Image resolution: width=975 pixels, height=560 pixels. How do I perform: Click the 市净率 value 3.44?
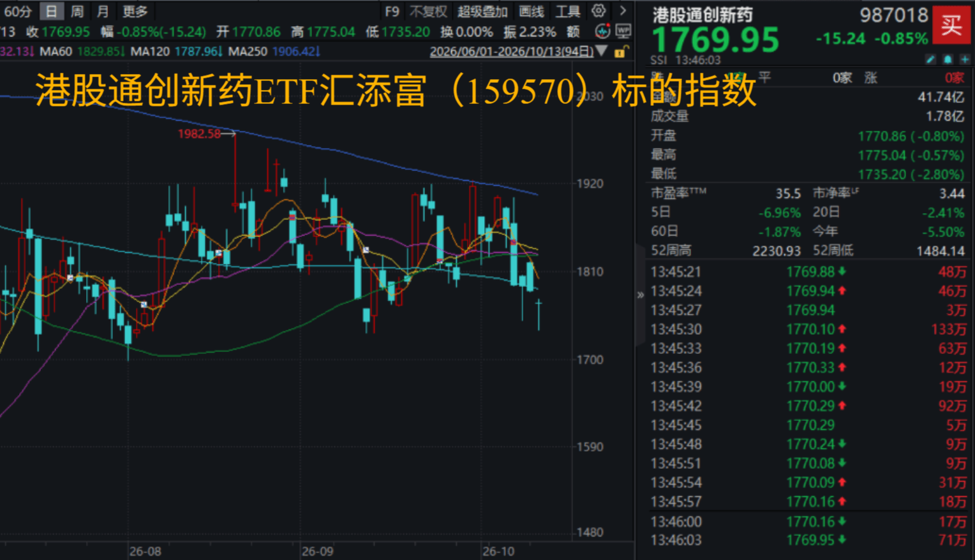[x=952, y=193]
